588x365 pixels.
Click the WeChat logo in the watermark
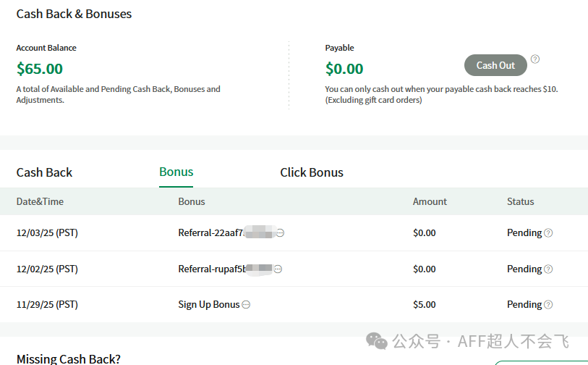coord(376,340)
